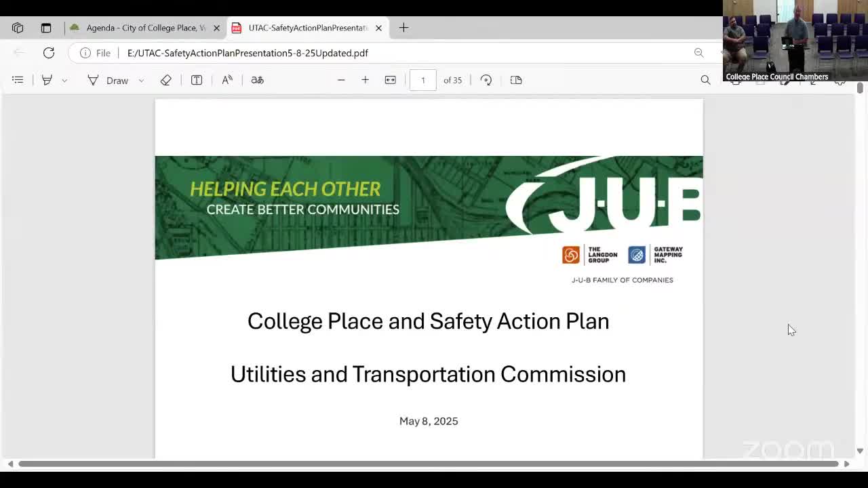Click the page number field
Image resolution: width=868 pixels, height=488 pixels.
pos(423,80)
